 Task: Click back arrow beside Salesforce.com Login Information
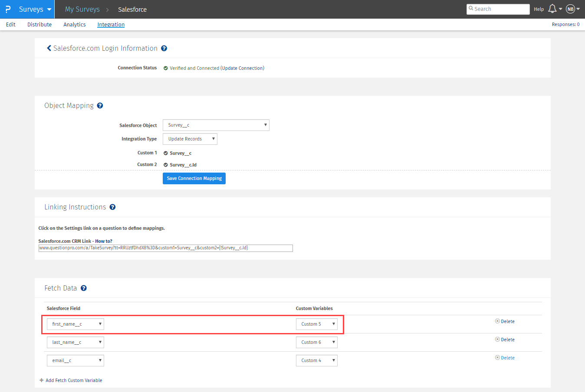[49, 48]
